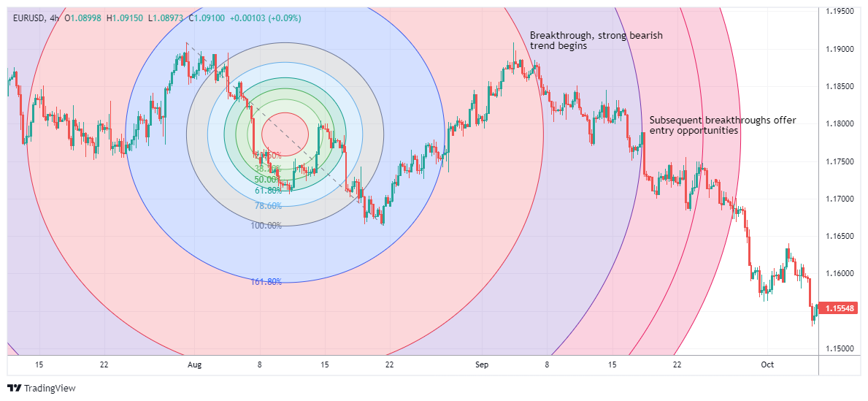The width and height of the screenshot is (868, 401).
Task: Click the Aug label on time axis
Action: click(194, 364)
